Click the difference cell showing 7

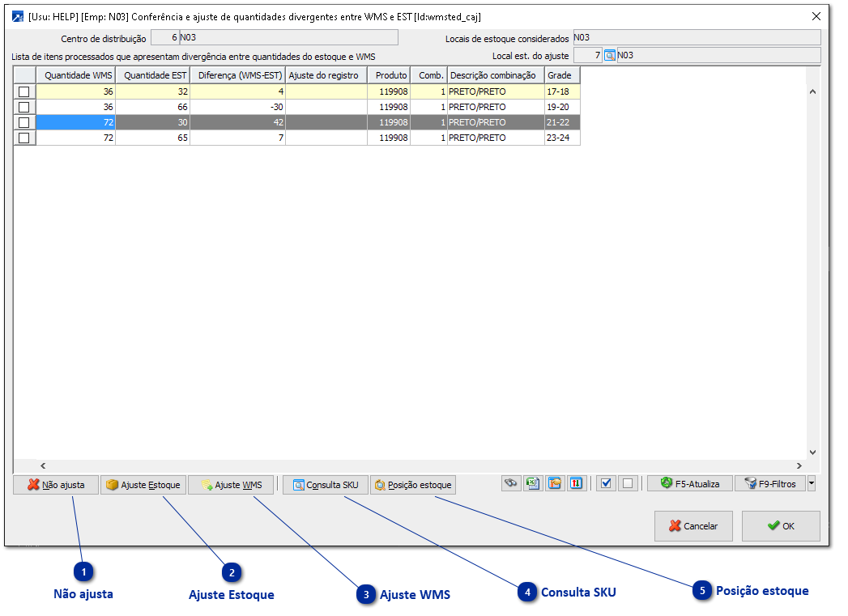pyautogui.click(x=238, y=138)
